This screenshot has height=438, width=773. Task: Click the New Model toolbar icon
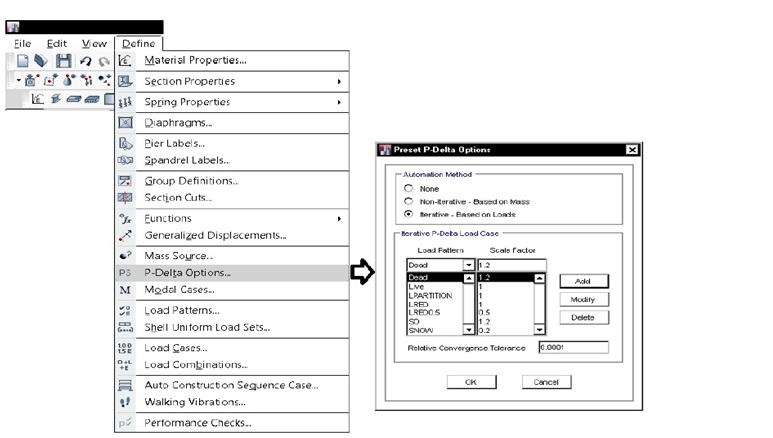coord(22,61)
